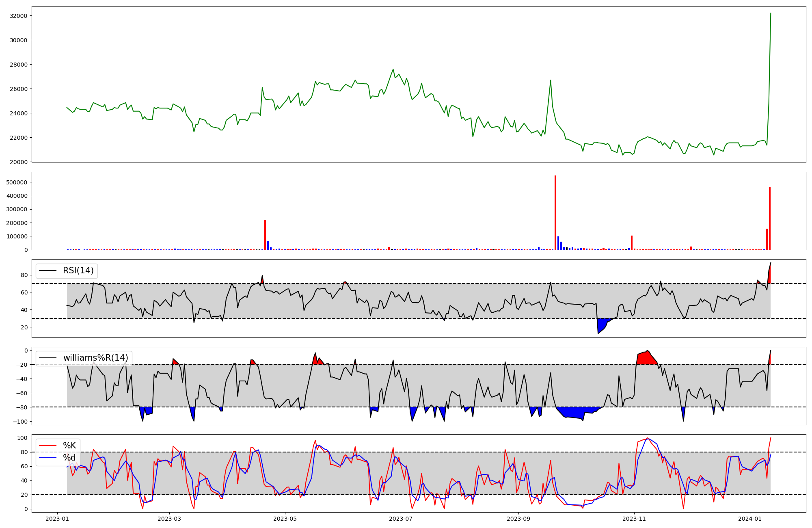Screen dimensions: 812x528
Task: Click the 32000 price axis label
Action: point(19,16)
